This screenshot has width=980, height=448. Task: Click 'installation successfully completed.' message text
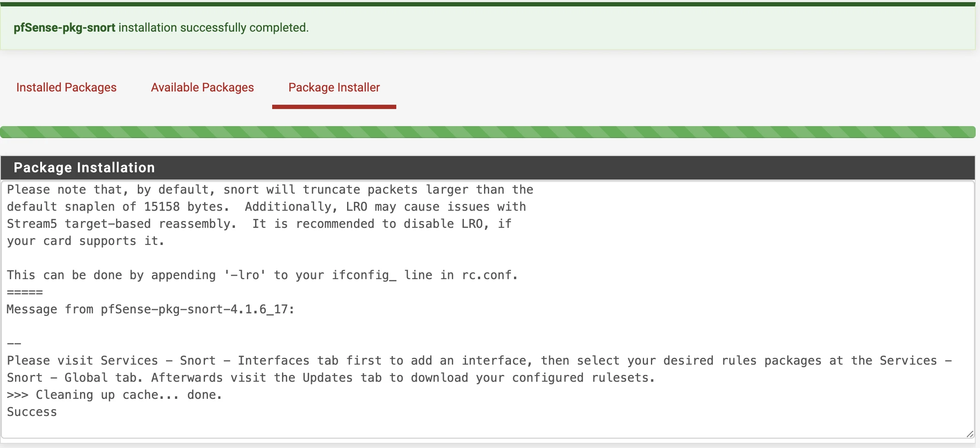tap(214, 28)
